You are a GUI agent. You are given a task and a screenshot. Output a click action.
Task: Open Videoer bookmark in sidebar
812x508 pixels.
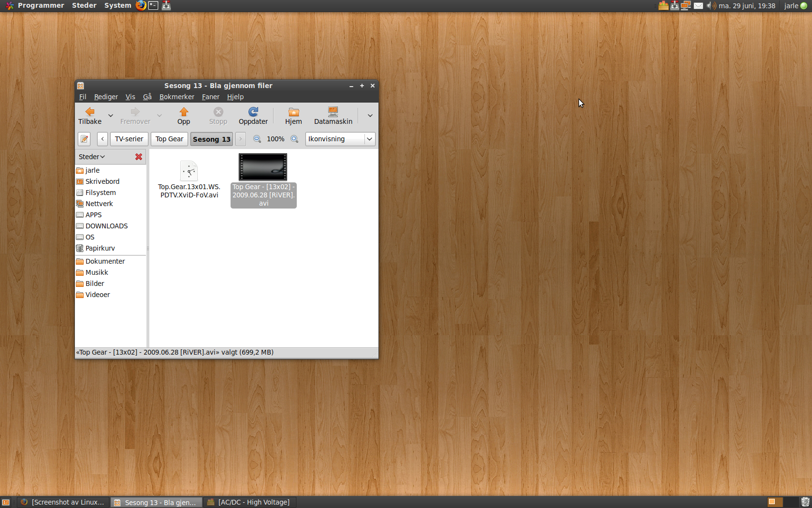point(111,295)
